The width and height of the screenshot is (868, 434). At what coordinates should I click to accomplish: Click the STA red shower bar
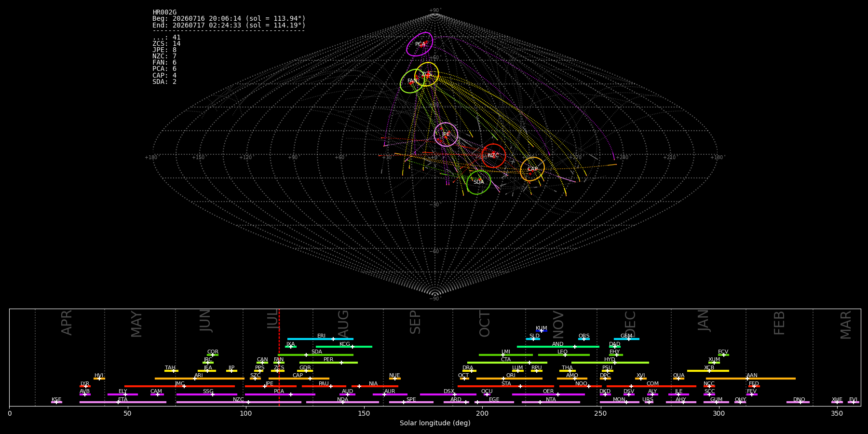click(506, 386)
